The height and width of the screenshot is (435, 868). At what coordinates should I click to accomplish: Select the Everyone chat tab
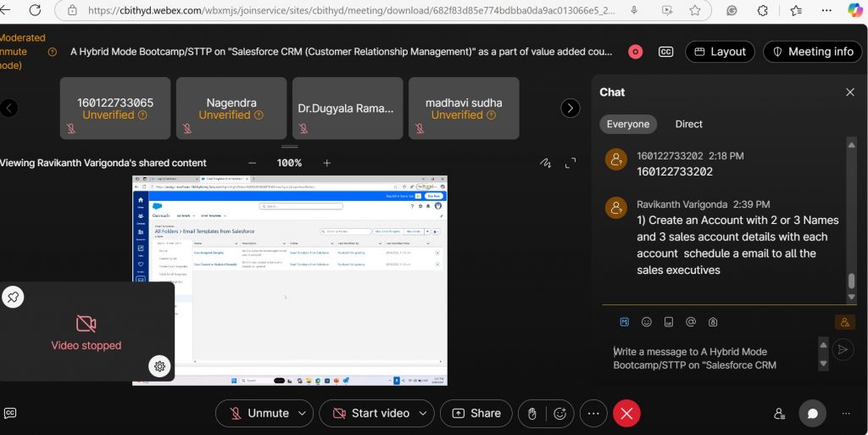(628, 124)
